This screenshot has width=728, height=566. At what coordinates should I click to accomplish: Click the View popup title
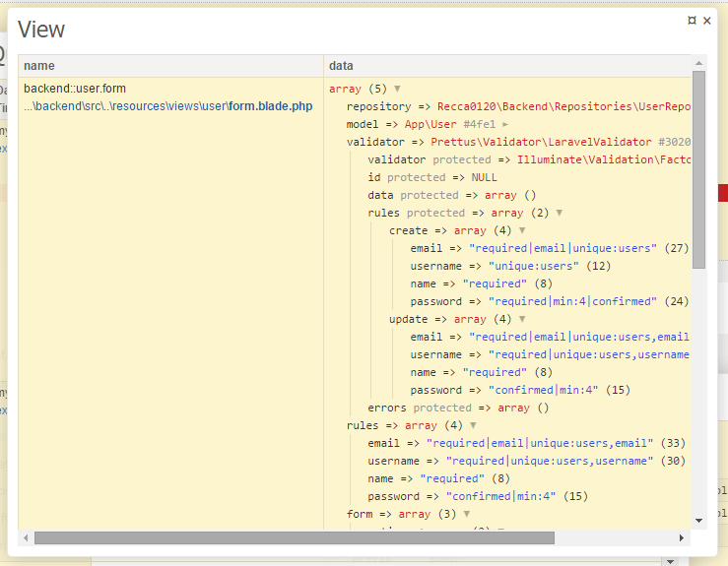click(x=41, y=30)
